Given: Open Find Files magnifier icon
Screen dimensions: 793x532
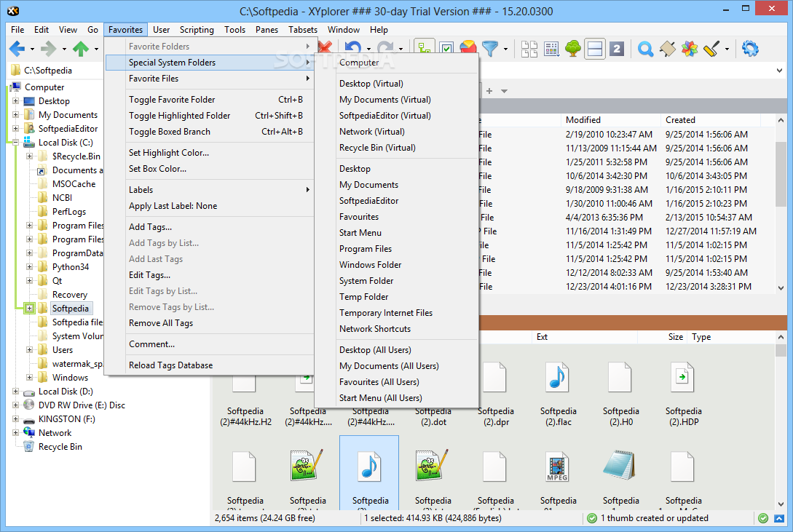Looking at the screenshot, I should click(645, 49).
